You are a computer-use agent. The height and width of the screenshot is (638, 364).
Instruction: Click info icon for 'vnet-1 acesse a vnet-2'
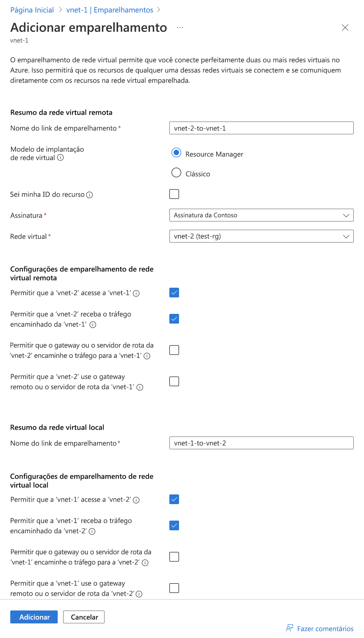click(x=136, y=500)
